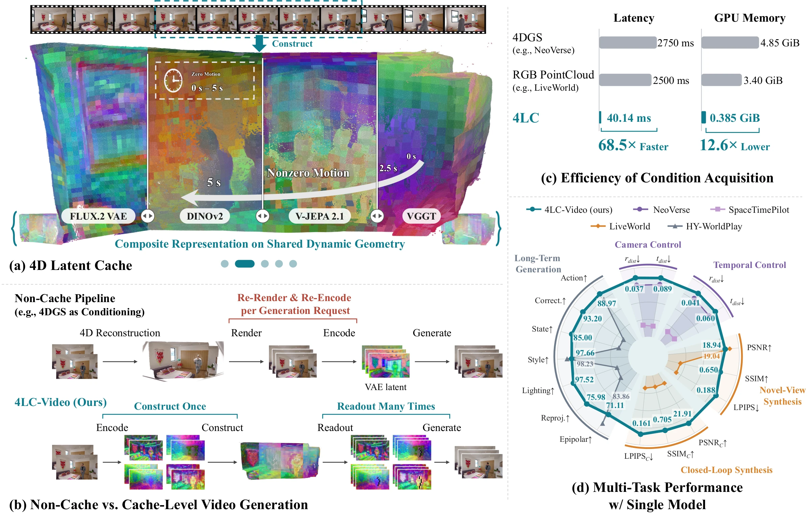The height and width of the screenshot is (522, 812).
Task: Click the SpaceTimePilot legend marker
Action: [718, 209]
